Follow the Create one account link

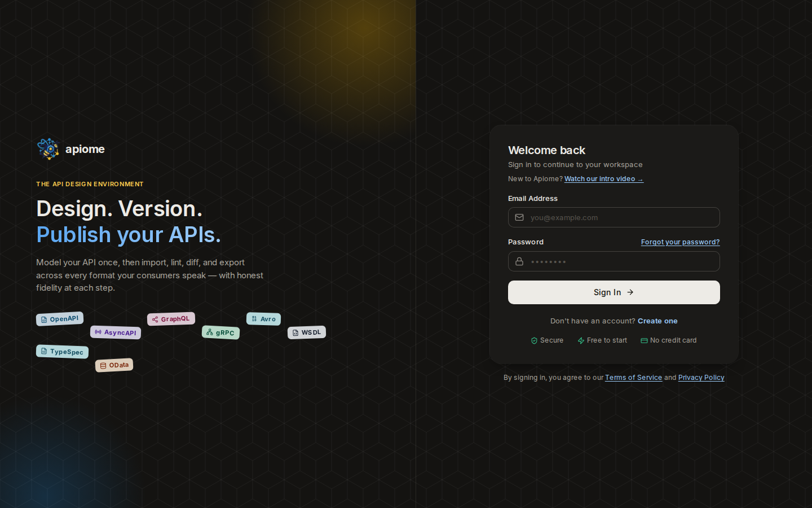[657, 321]
